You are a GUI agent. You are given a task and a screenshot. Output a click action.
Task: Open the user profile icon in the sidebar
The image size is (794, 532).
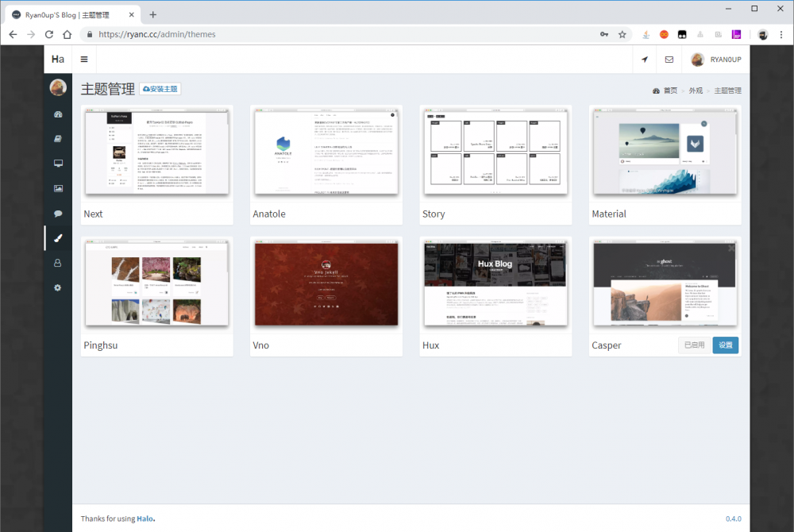[58, 263]
